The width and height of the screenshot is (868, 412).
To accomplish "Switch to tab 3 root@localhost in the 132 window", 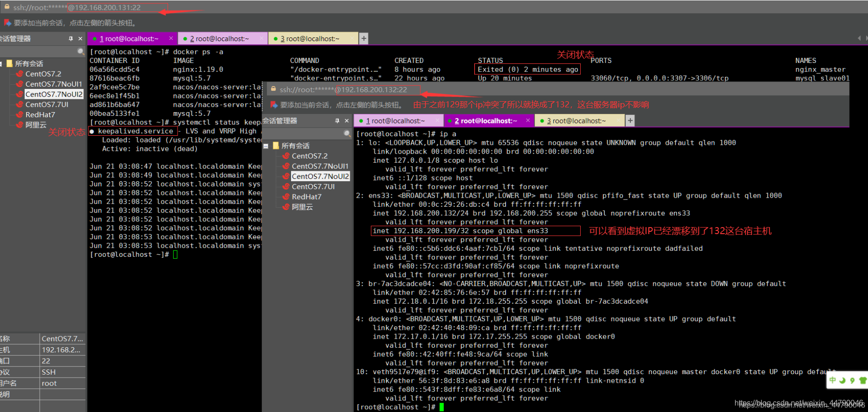I will tap(576, 121).
